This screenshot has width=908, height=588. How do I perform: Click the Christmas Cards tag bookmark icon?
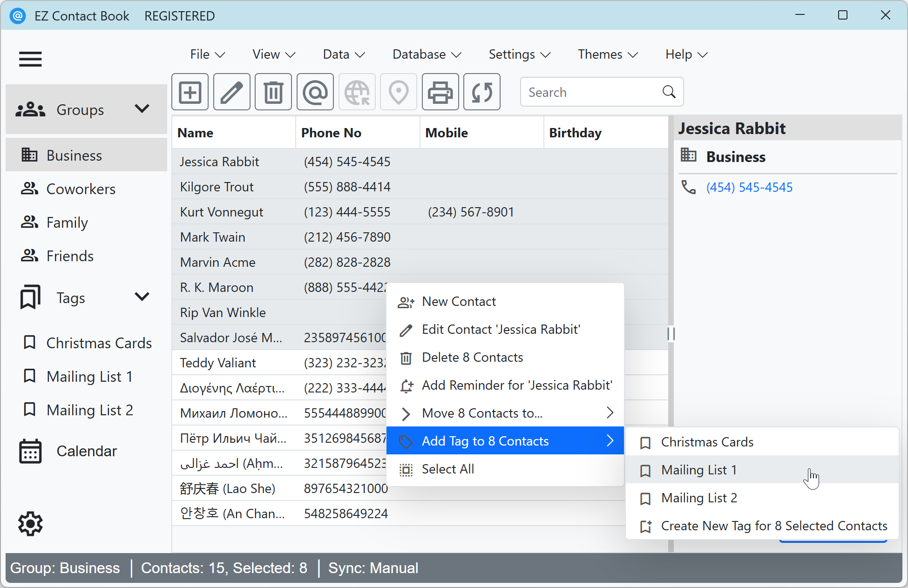(x=30, y=342)
